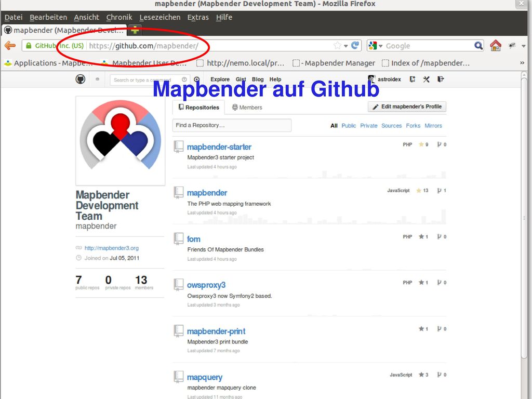Open the Mapbender User bookmark

144,63
